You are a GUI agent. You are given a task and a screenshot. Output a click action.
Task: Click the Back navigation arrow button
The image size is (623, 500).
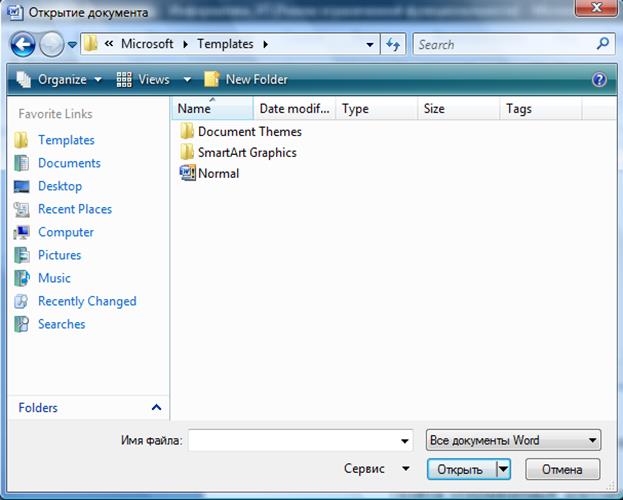point(23,45)
